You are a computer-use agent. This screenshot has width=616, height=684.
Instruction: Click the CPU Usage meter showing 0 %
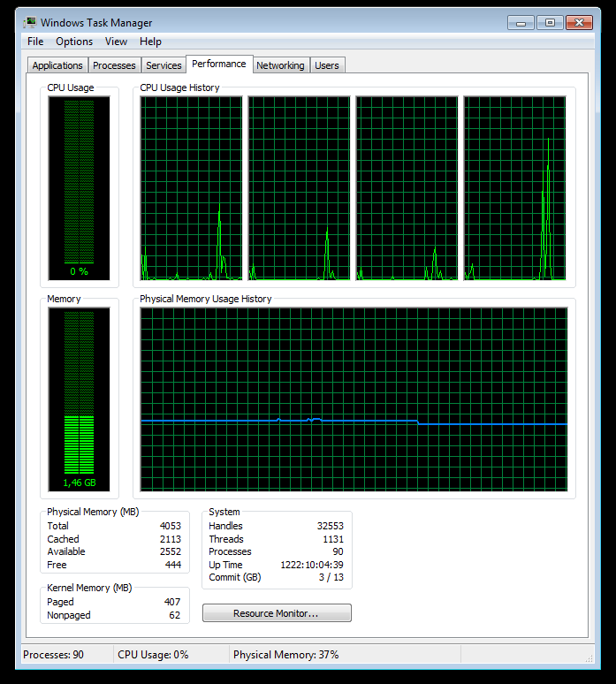pyautogui.click(x=79, y=188)
